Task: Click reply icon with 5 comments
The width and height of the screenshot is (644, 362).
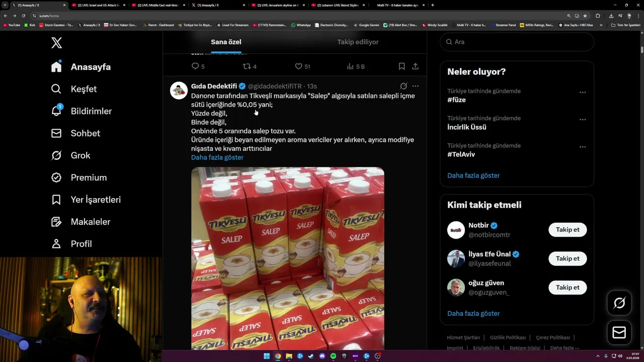Action: pos(195,66)
